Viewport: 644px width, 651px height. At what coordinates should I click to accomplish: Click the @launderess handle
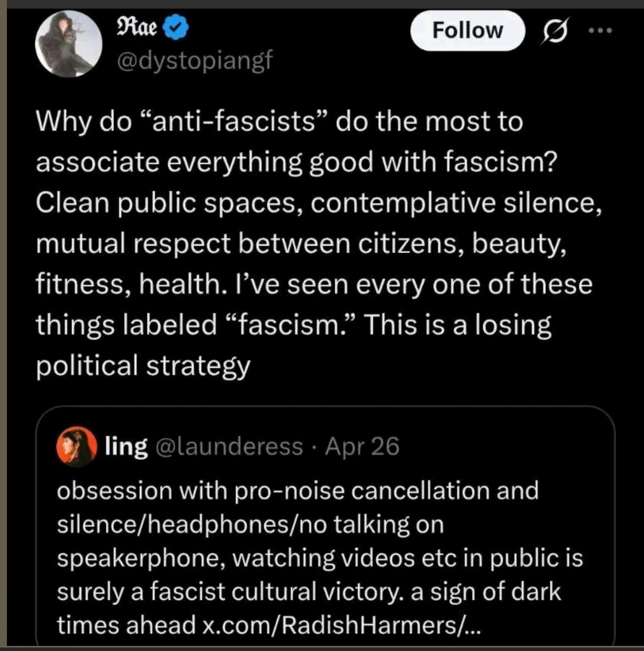[228, 447]
